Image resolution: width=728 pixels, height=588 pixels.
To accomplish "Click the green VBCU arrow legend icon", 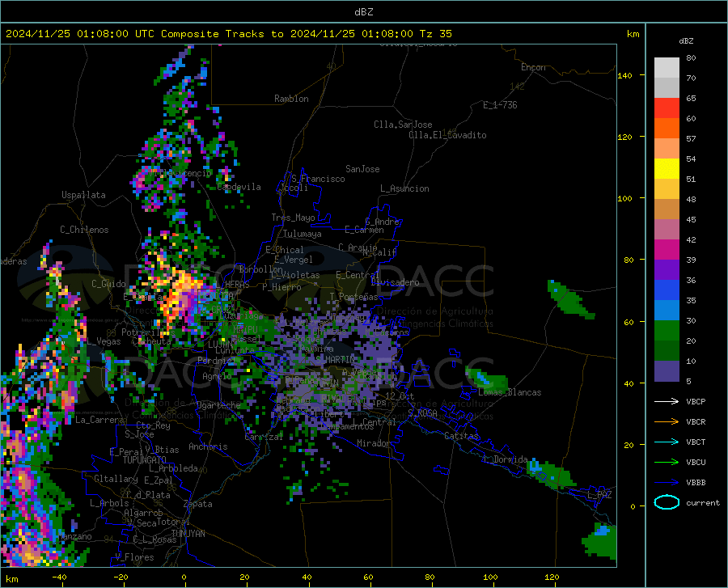I will point(667,463).
